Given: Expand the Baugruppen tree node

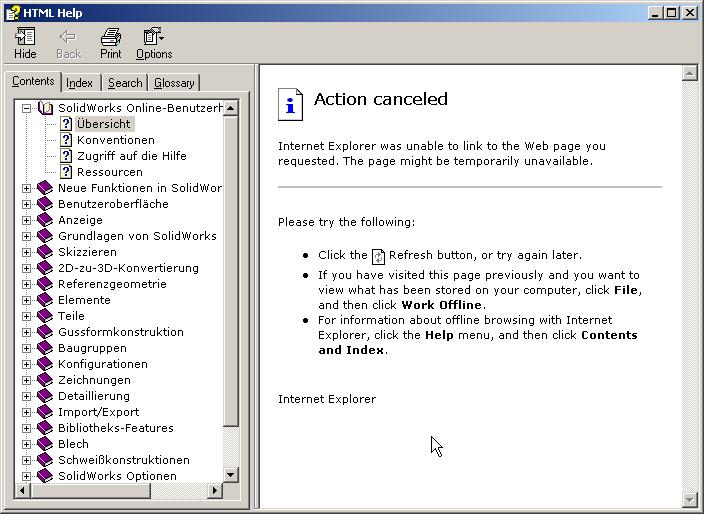Looking at the screenshot, I should 26,348.
